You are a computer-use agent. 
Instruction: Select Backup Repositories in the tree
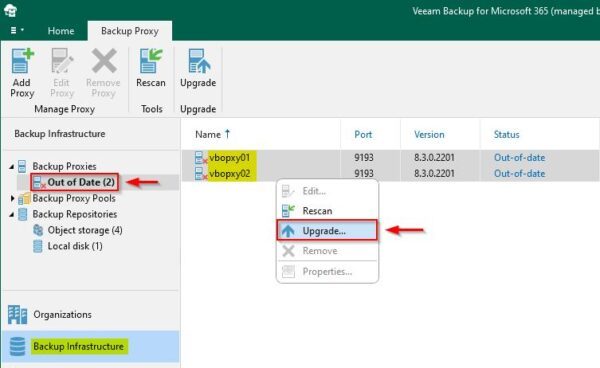point(75,214)
